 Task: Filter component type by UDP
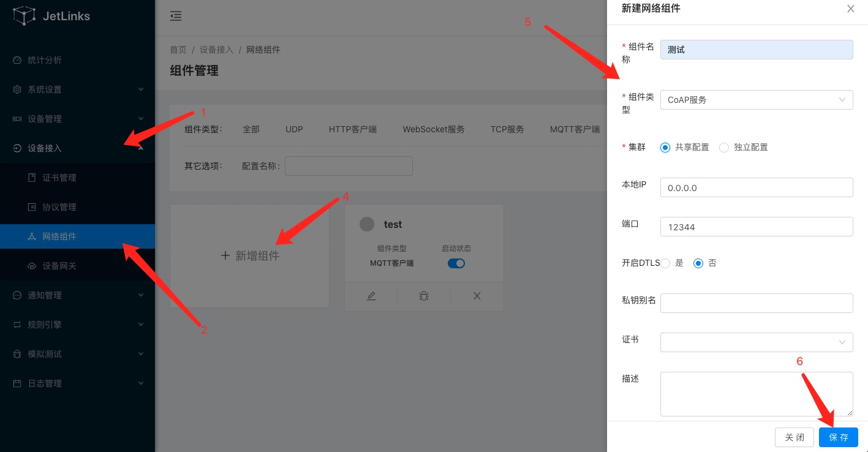click(294, 129)
